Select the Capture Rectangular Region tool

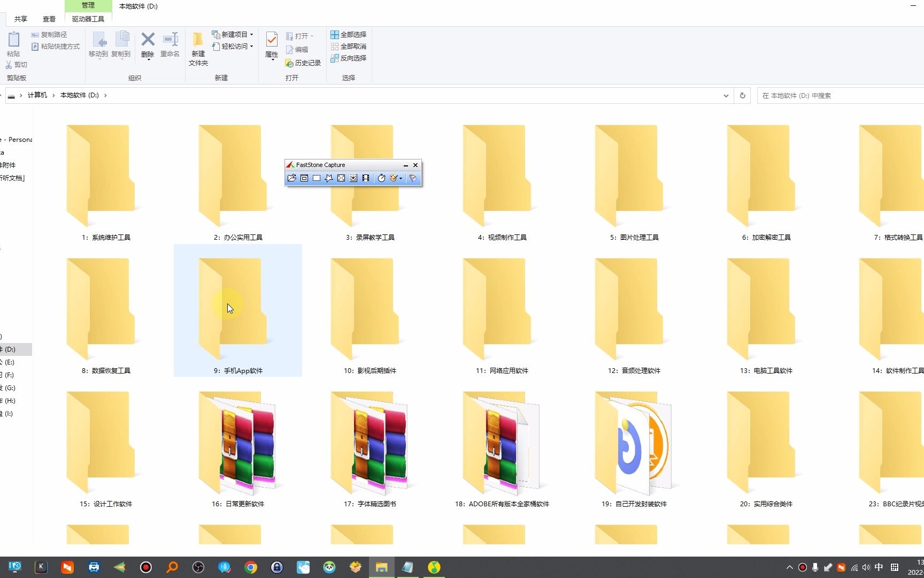pos(316,178)
